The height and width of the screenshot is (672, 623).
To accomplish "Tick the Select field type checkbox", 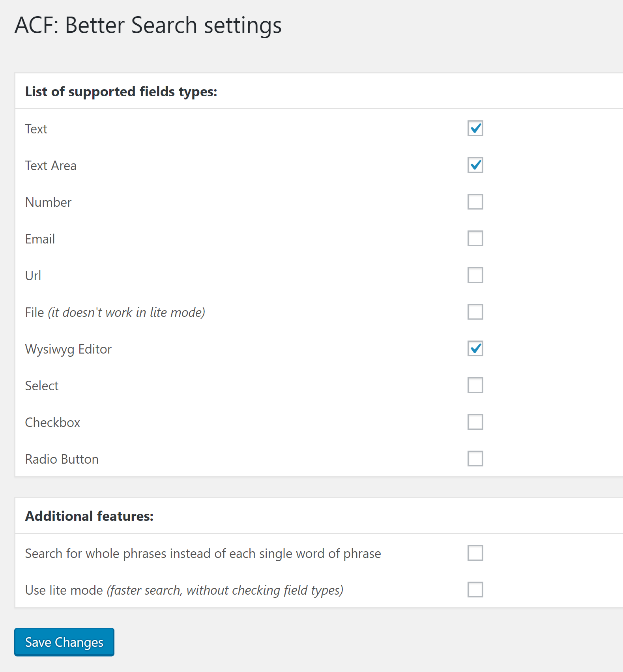I will coord(475,385).
